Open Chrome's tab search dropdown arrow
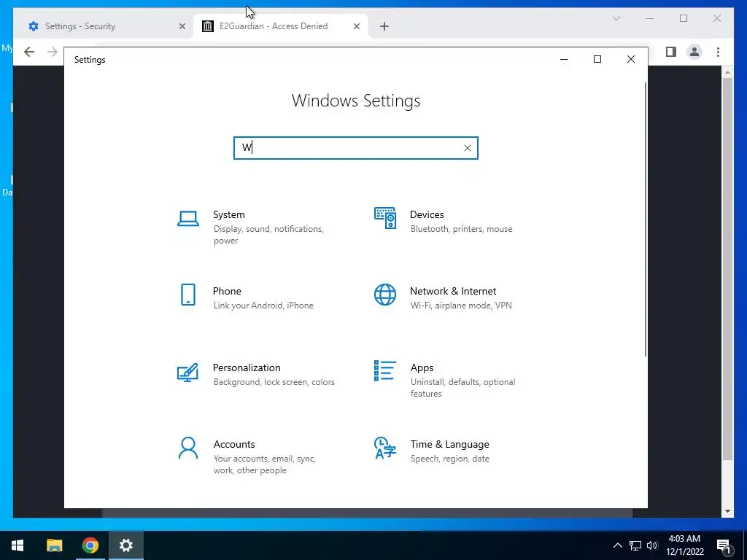The height and width of the screenshot is (560, 747). point(616,18)
